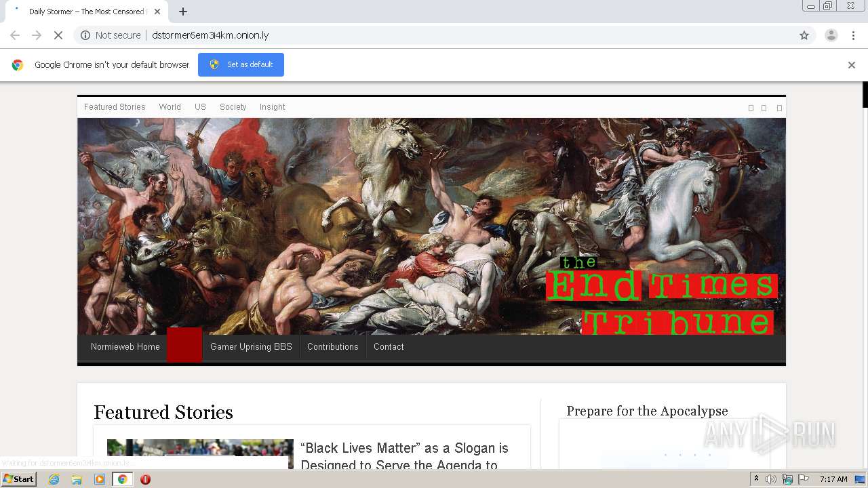868x488 pixels.
Task: Click the Action Center flag tray icon
Action: click(x=803, y=479)
